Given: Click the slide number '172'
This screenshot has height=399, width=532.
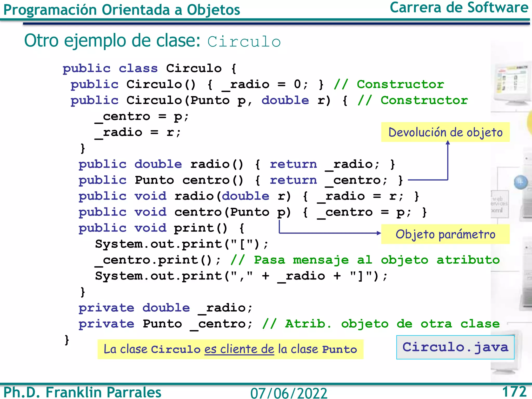Looking at the screenshot, I should (x=514, y=391).
